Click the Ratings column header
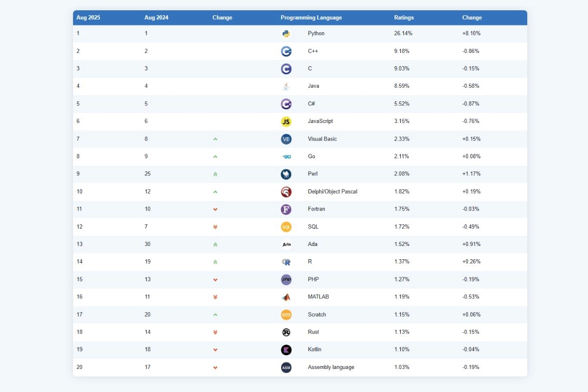Image resolution: width=588 pixels, height=392 pixels. (x=404, y=18)
